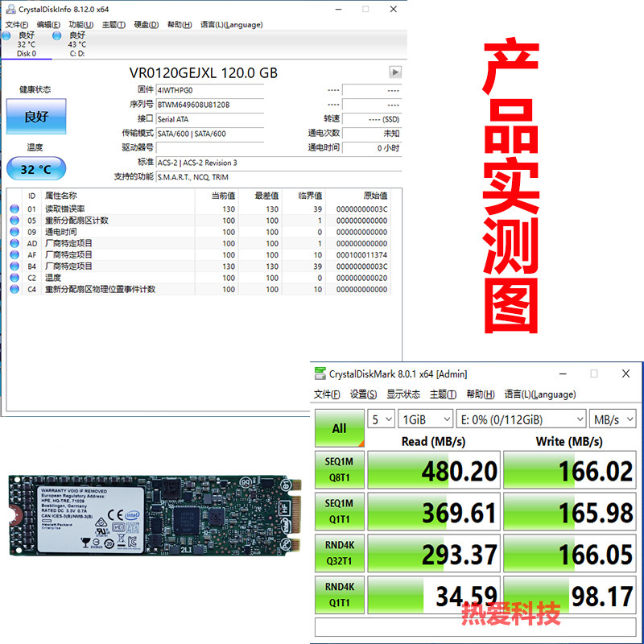Click the 166.02 write result bar
Viewport: 644px width, 644px height.
(x=570, y=469)
